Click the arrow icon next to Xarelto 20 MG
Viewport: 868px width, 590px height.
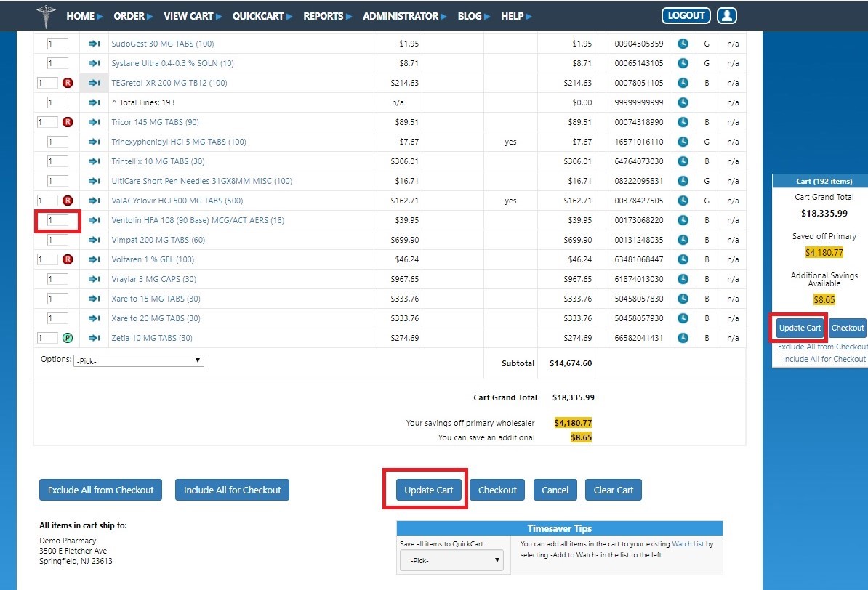click(x=94, y=318)
